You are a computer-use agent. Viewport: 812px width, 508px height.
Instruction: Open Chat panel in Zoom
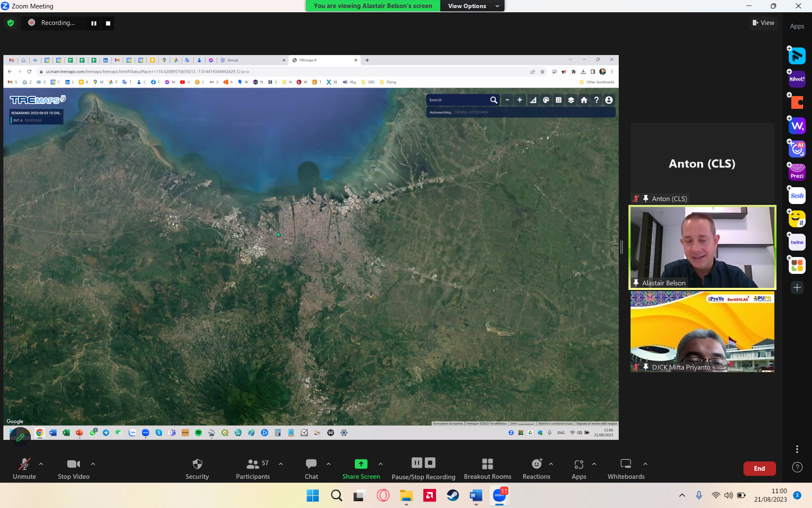[x=311, y=468]
